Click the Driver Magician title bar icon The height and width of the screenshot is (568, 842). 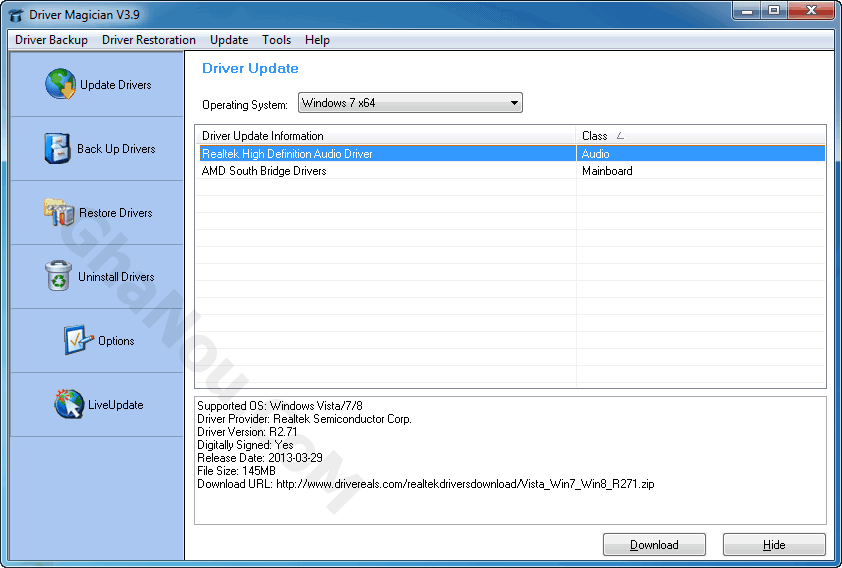point(16,15)
